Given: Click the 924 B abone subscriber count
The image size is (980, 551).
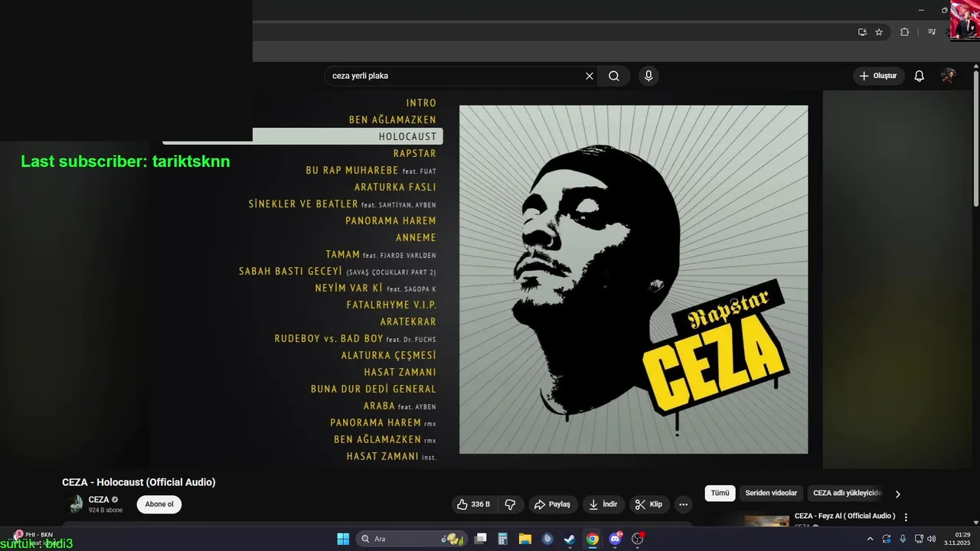Looking at the screenshot, I should 106,510.
